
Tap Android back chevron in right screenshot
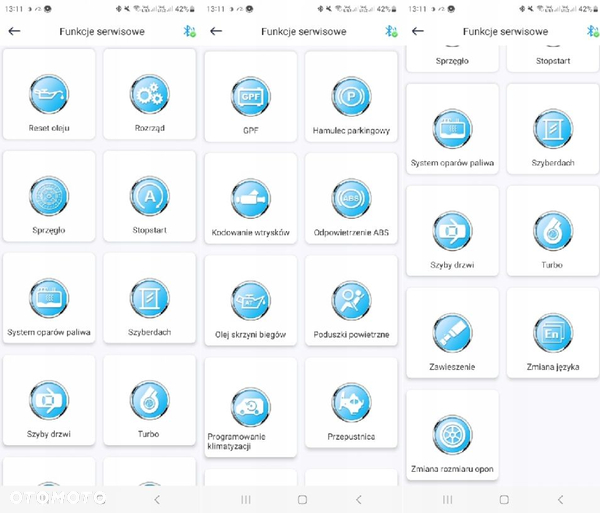click(x=561, y=499)
